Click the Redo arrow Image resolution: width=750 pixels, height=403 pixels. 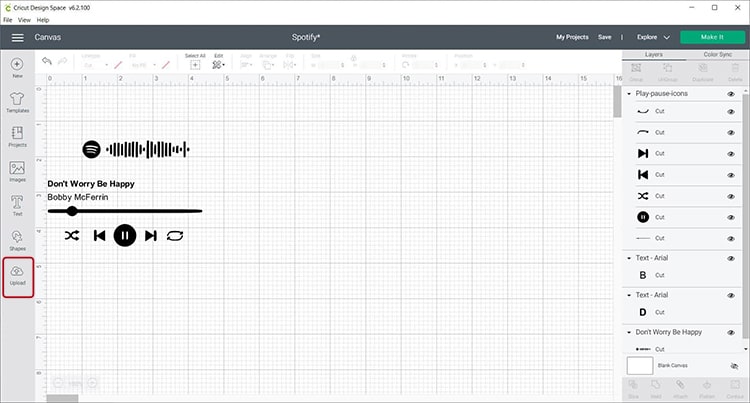(63, 61)
